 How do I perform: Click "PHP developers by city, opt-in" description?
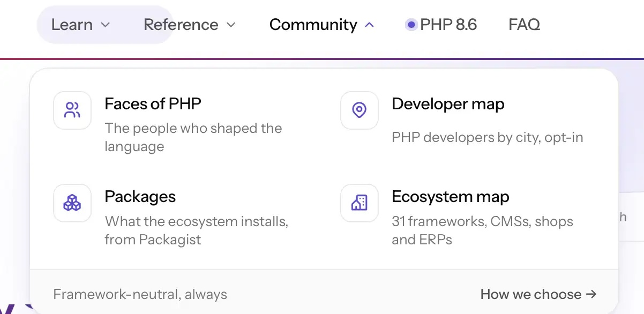pos(488,138)
